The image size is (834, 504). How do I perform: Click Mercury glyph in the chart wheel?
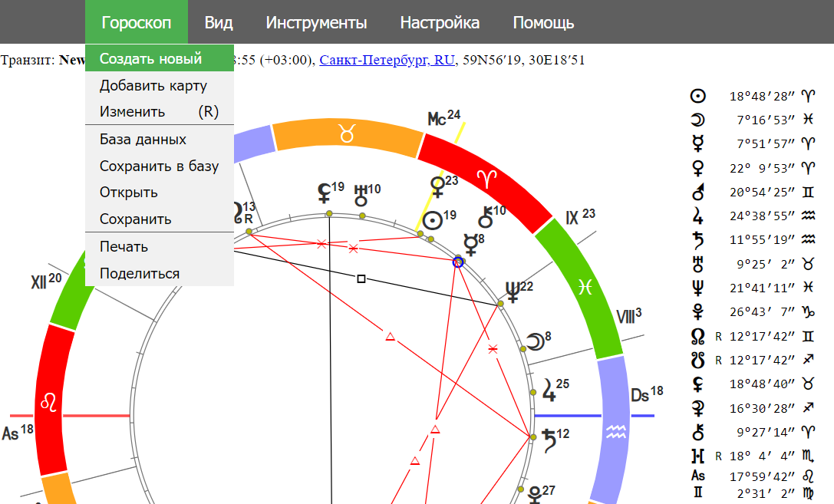471,245
